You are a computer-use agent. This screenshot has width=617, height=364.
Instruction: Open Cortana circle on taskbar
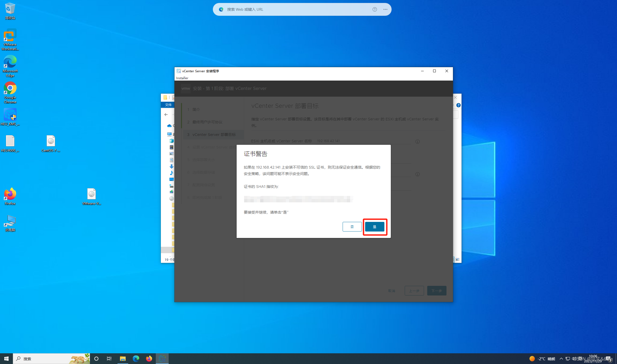coord(96,358)
